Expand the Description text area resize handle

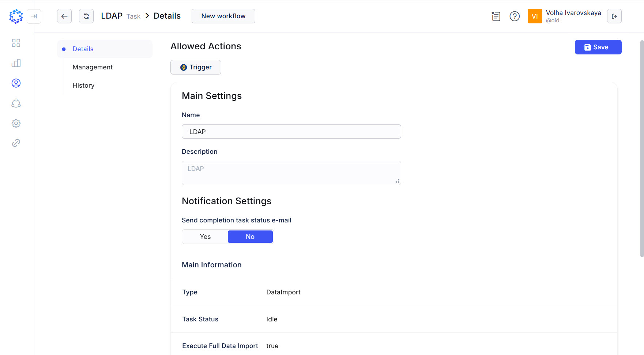398,181
